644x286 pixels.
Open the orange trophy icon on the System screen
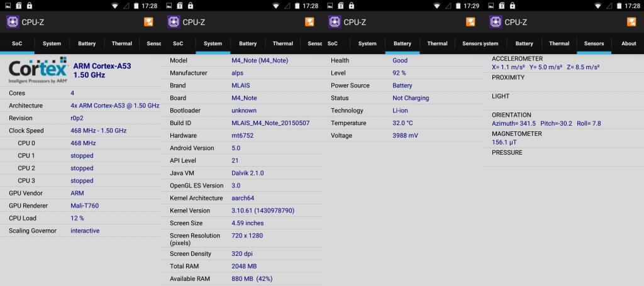[x=309, y=22]
